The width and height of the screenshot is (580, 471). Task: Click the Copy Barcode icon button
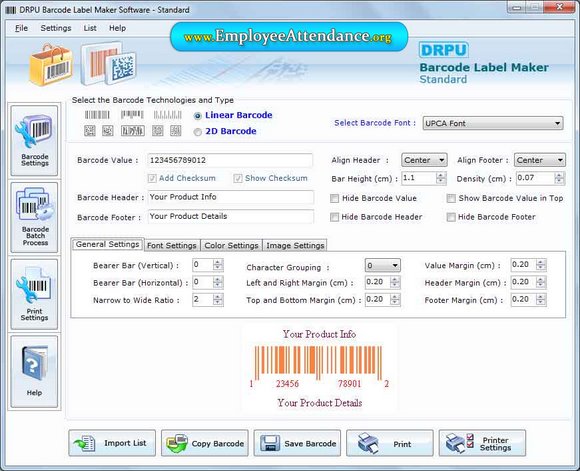pos(205,443)
